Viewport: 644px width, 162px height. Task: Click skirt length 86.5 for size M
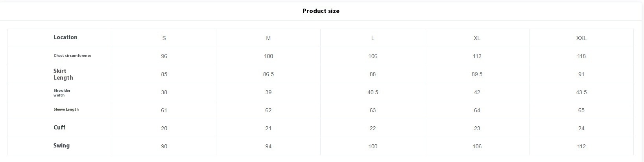pyautogui.click(x=268, y=74)
